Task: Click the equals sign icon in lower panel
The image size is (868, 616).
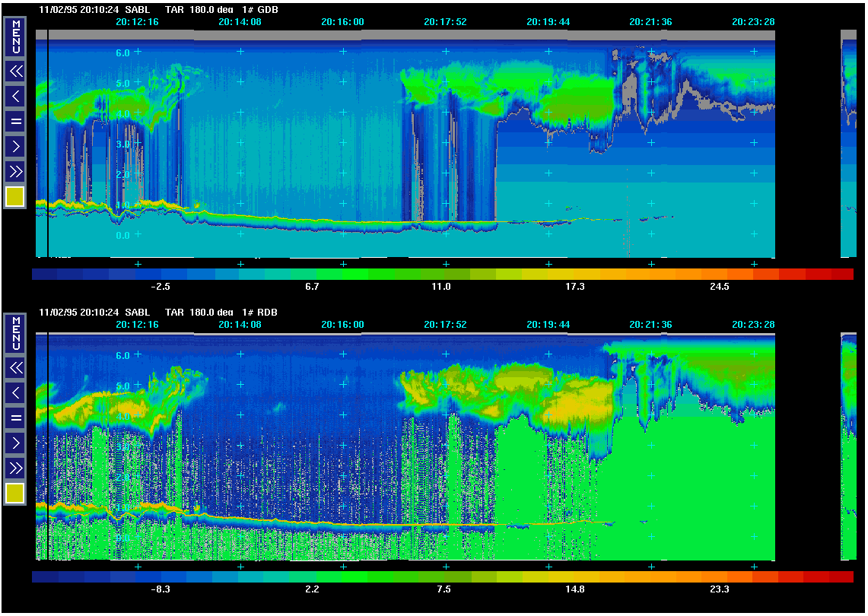Action: pos(15,418)
